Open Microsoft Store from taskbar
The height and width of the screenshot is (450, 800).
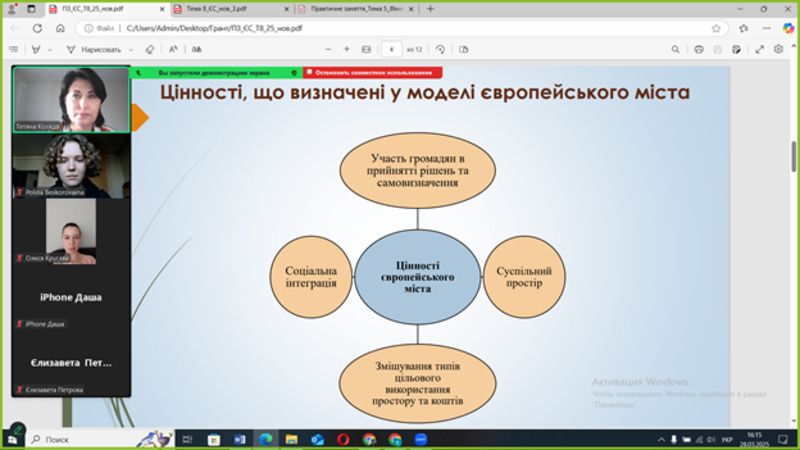coord(213,439)
